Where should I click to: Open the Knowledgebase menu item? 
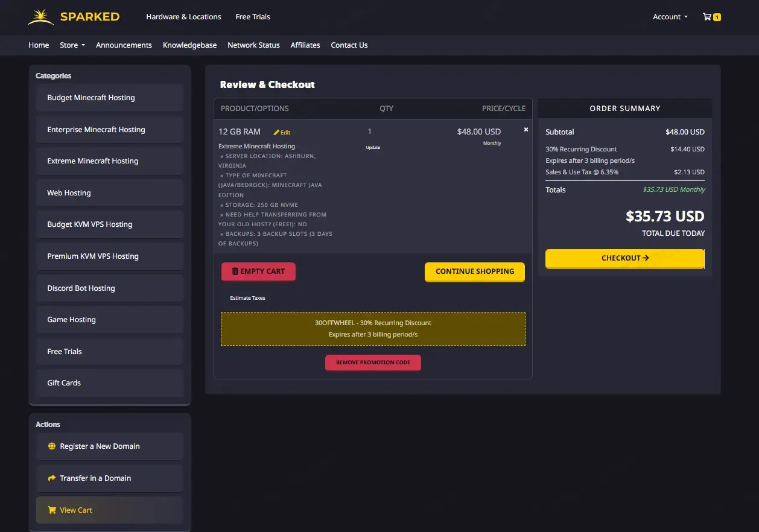pos(190,45)
